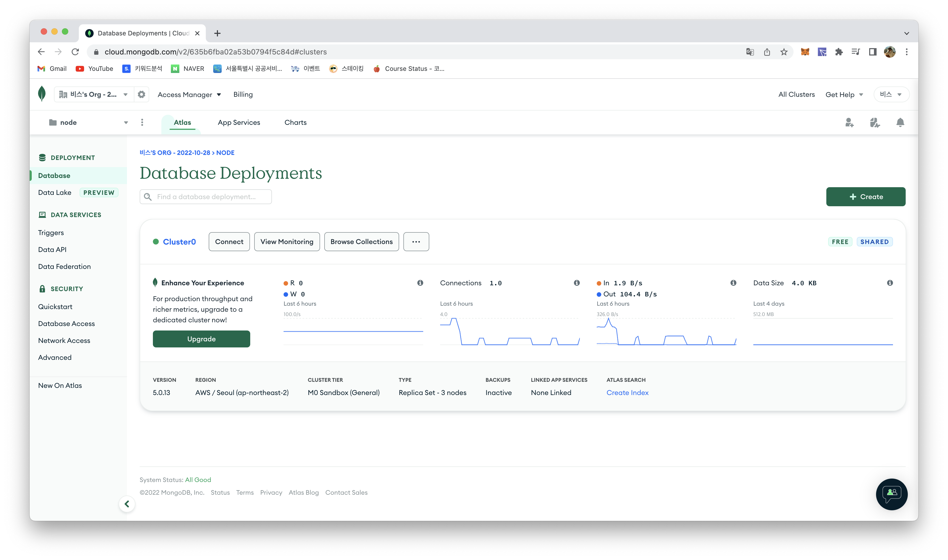Collapse the sidebar with the chevron button

pyautogui.click(x=127, y=504)
